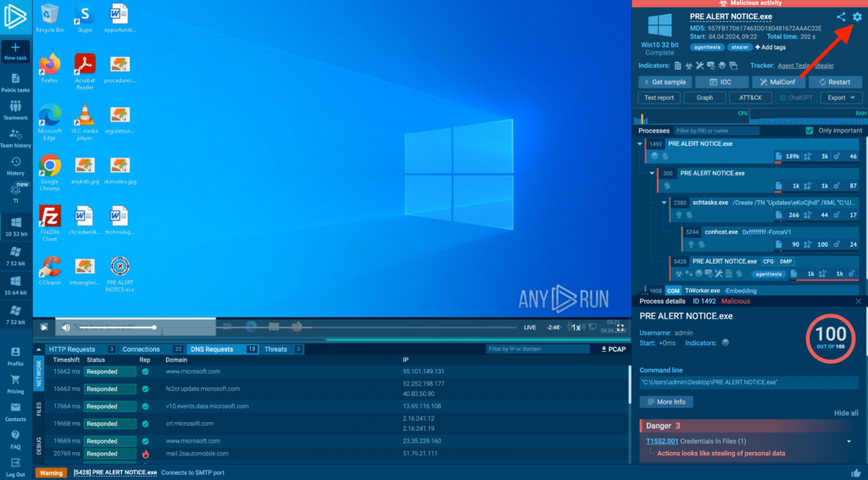Open the Teamwork sidebar icon

coord(15,109)
